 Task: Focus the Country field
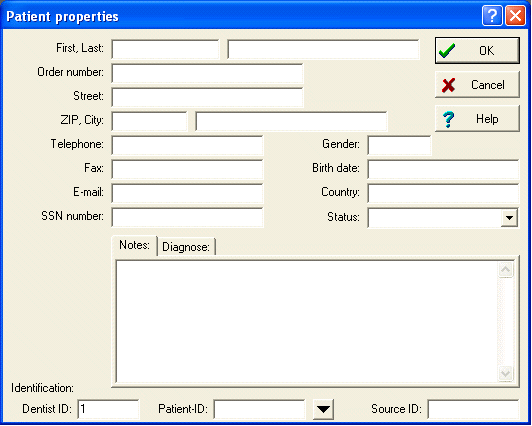coord(443,194)
